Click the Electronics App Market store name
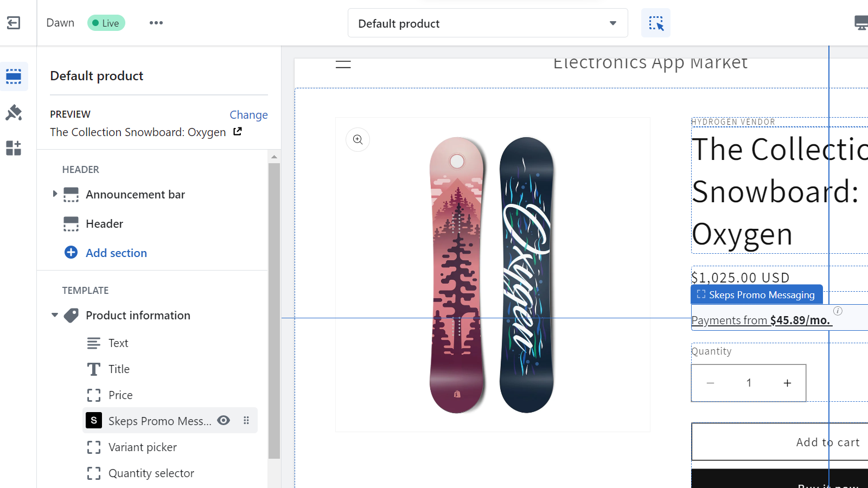This screenshot has height=488, width=868. tap(650, 63)
